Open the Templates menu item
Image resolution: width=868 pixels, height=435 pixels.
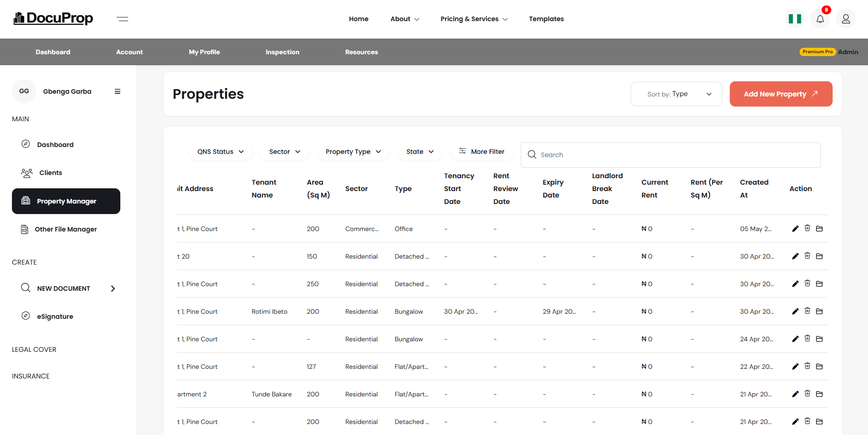546,19
